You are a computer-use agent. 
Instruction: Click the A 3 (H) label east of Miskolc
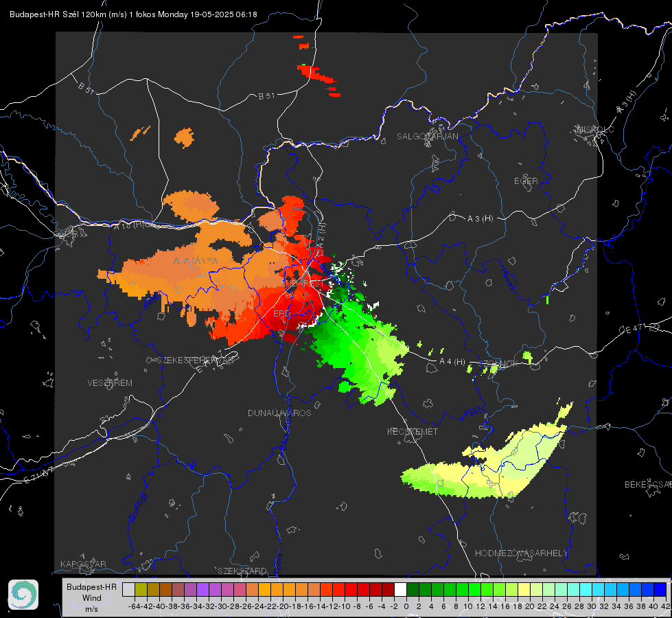coord(627,102)
